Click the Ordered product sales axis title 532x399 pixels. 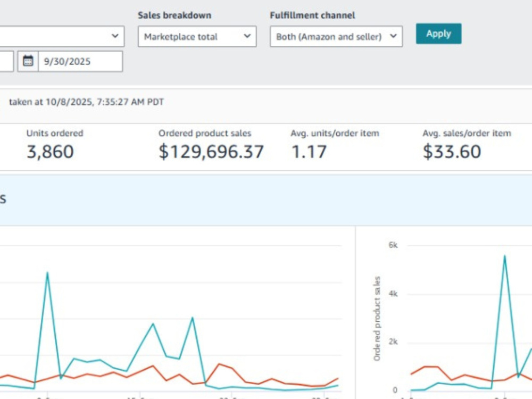coord(377,318)
